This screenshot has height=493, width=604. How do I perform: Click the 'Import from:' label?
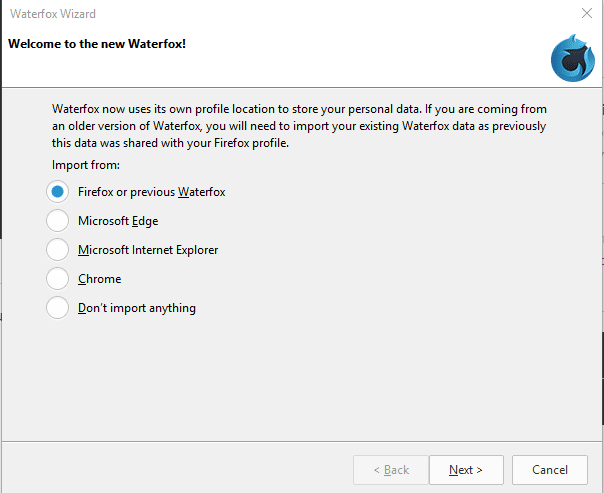tap(86, 165)
